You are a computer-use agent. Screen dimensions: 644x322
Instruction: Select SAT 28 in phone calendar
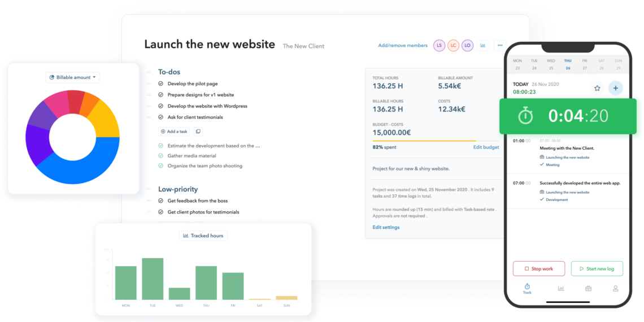(601, 64)
